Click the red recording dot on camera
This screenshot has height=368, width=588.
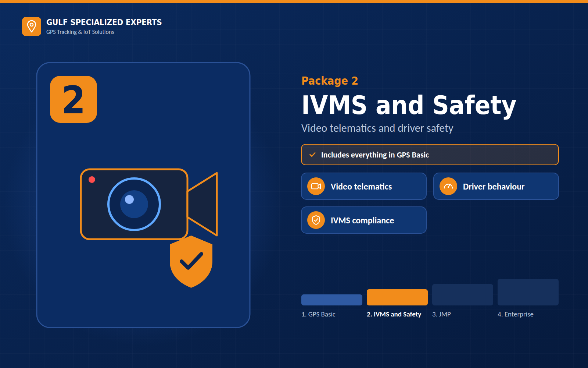[92, 180]
